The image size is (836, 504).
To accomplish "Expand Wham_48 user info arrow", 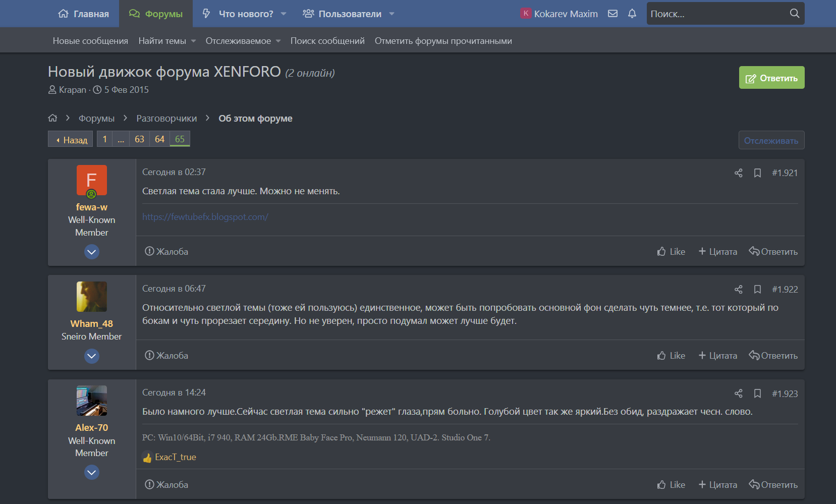I will pyautogui.click(x=91, y=356).
